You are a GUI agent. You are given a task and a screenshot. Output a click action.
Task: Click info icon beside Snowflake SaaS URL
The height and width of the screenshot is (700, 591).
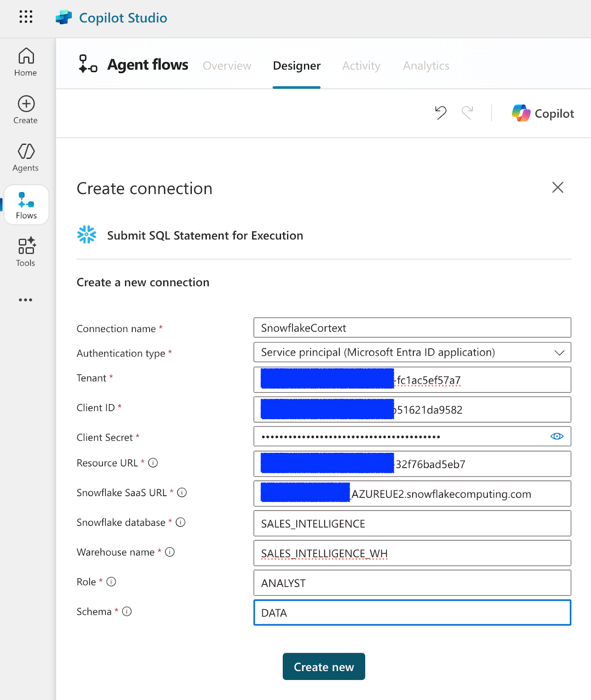coord(182,493)
